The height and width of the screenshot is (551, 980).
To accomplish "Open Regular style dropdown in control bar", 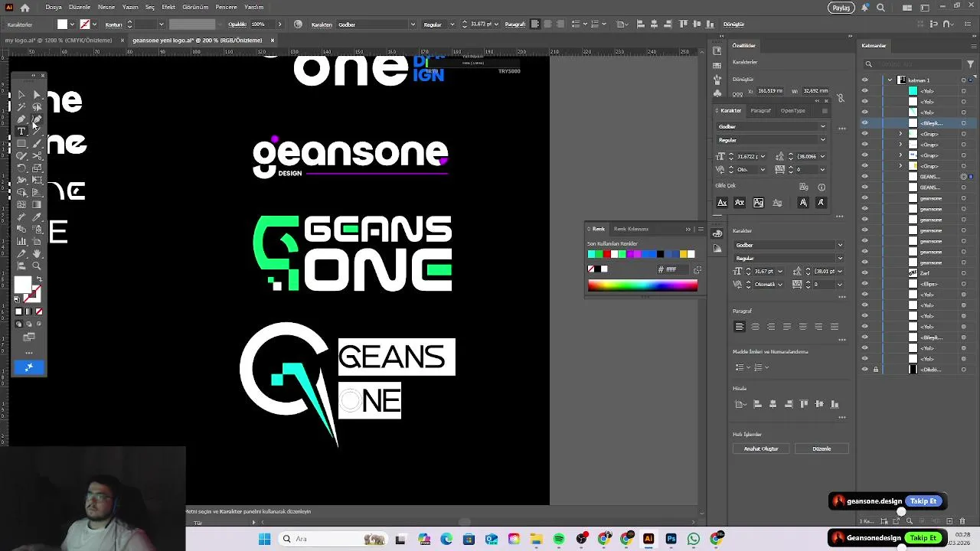I will [452, 24].
